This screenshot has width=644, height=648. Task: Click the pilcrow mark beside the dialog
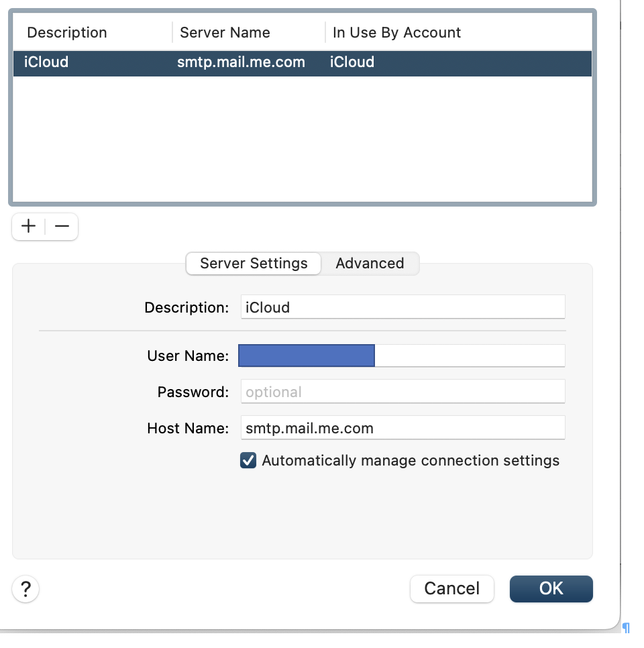point(626,628)
